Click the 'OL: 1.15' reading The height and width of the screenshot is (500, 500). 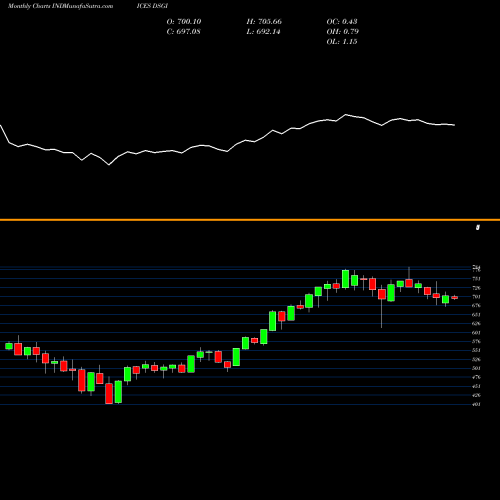pyautogui.click(x=342, y=42)
